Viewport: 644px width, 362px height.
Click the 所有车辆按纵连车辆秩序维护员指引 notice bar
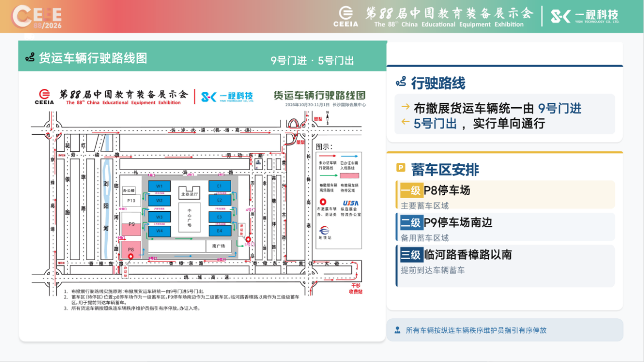[x=505, y=330]
